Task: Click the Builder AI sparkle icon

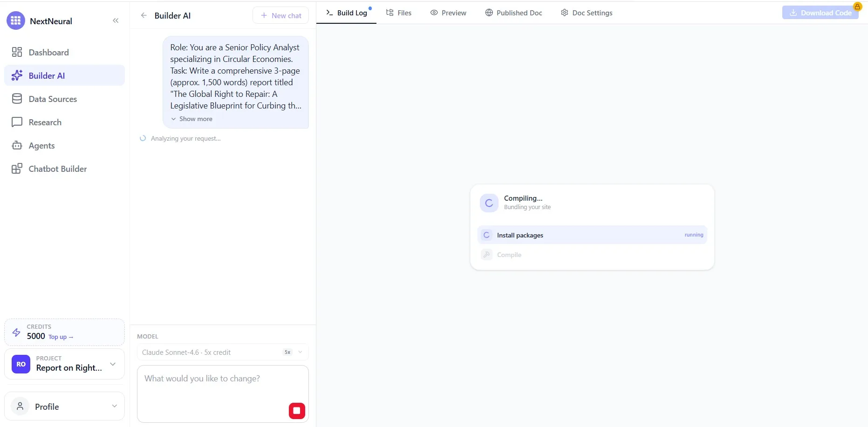Action: [x=17, y=75]
